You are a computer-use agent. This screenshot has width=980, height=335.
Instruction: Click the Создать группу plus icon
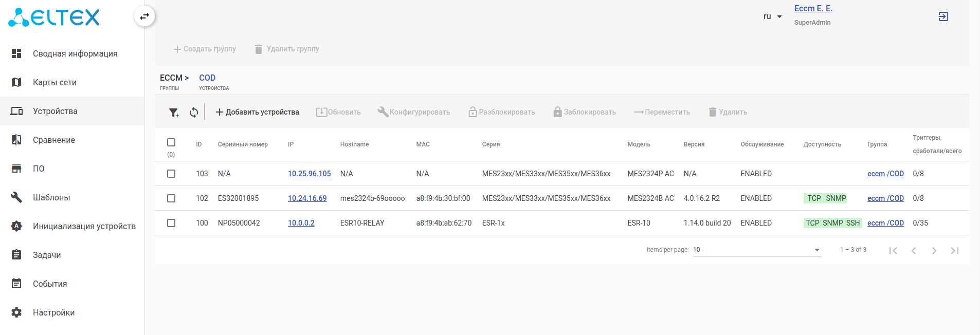[177, 49]
